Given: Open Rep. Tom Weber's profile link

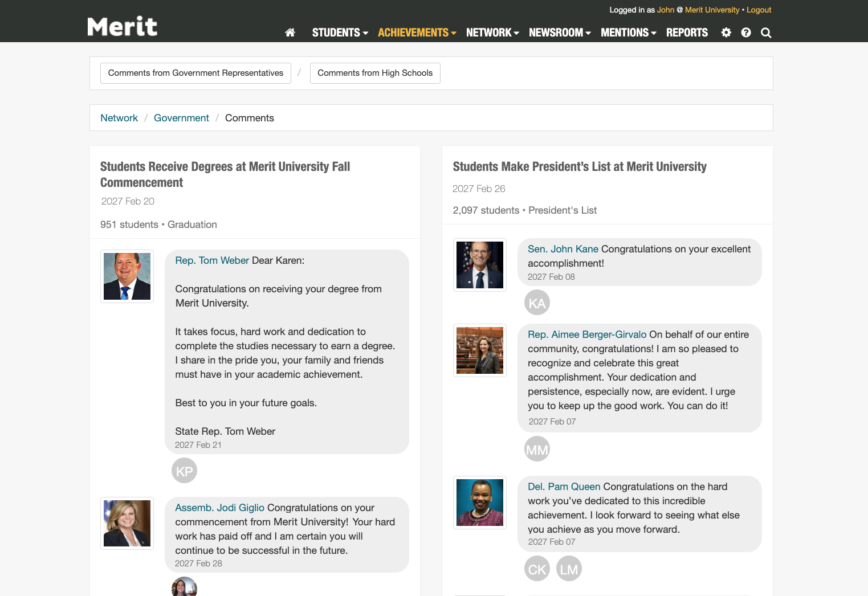Looking at the screenshot, I should pyautogui.click(x=211, y=260).
